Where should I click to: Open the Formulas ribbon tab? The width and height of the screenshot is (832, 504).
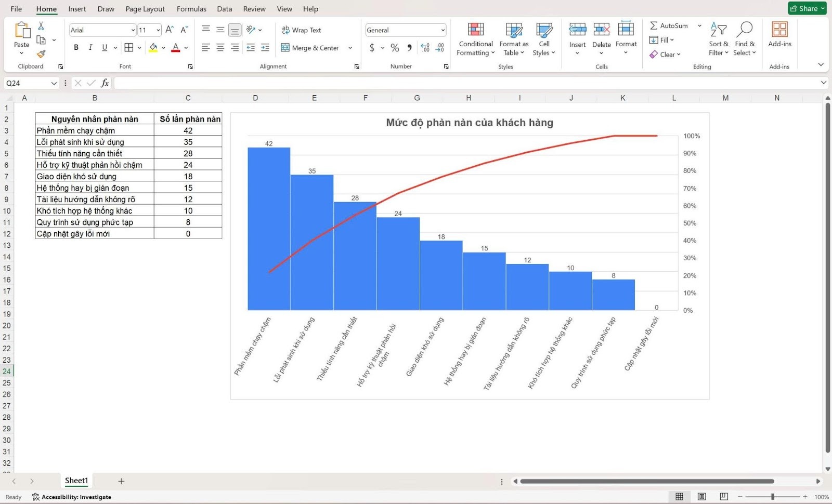(191, 9)
